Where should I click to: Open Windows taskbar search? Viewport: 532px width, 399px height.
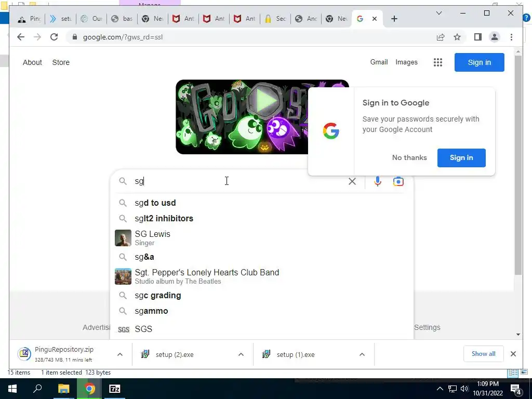pyautogui.click(x=37, y=389)
